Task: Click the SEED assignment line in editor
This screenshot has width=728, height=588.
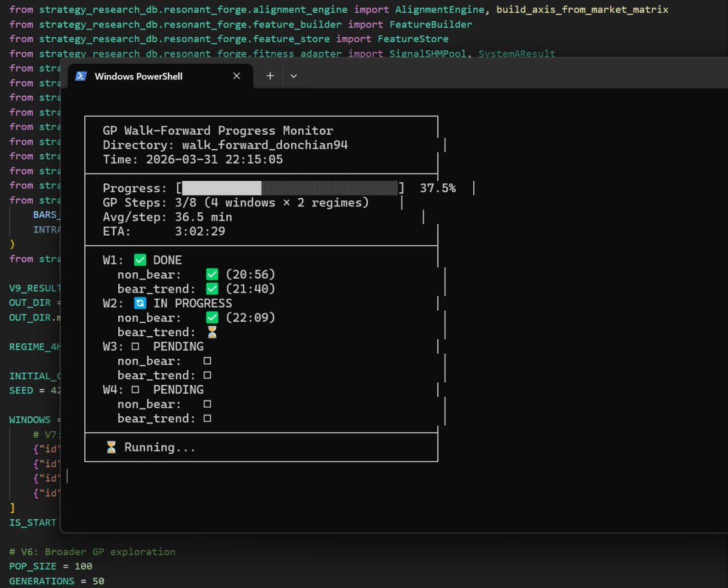Action: pos(35,390)
